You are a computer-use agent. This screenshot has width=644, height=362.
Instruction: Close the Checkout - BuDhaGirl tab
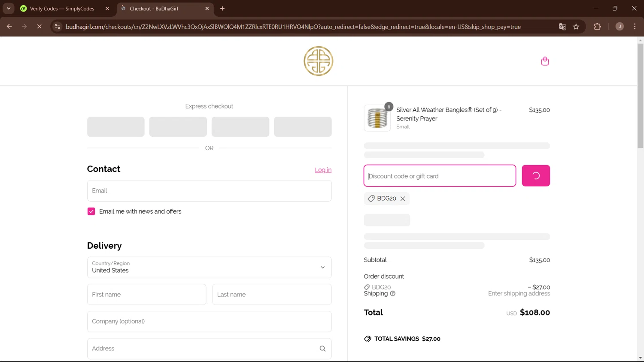tap(207, 9)
